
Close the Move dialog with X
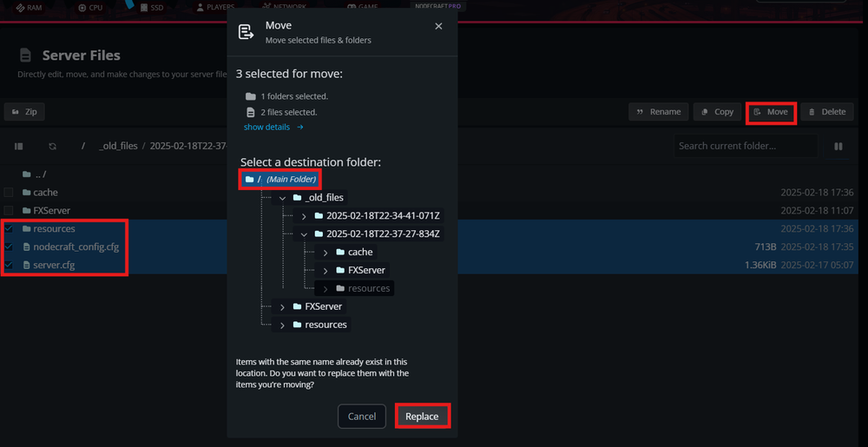[x=438, y=27]
